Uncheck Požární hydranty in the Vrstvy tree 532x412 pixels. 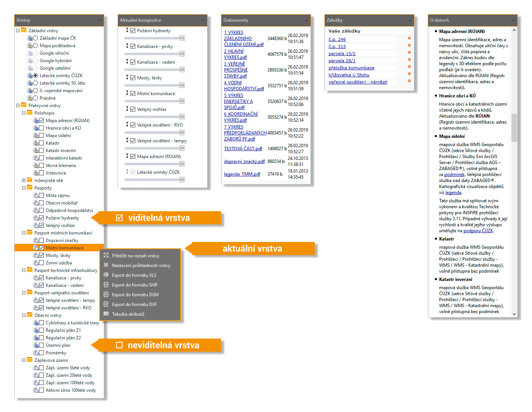42,218
